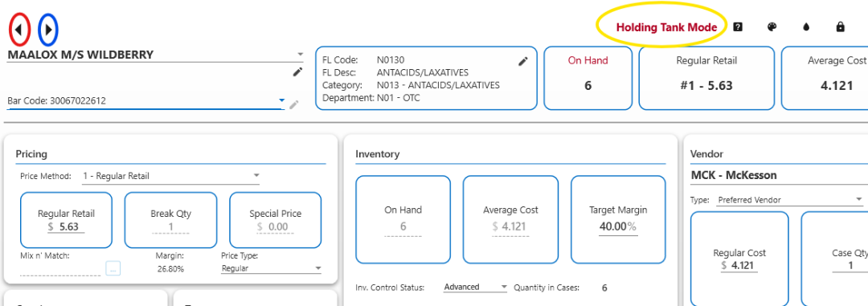Open the color palette theme icon
The height and width of the screenshot is (306, 868).
[772, 27]
